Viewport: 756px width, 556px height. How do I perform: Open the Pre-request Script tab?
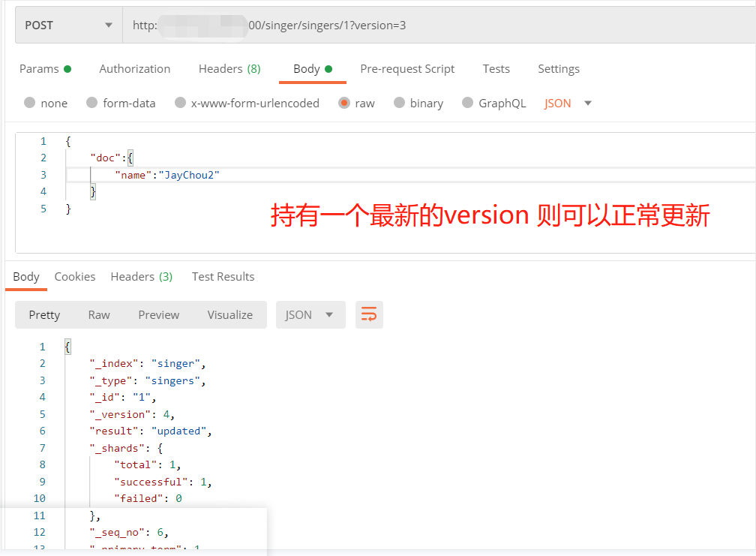pos(407,69)
